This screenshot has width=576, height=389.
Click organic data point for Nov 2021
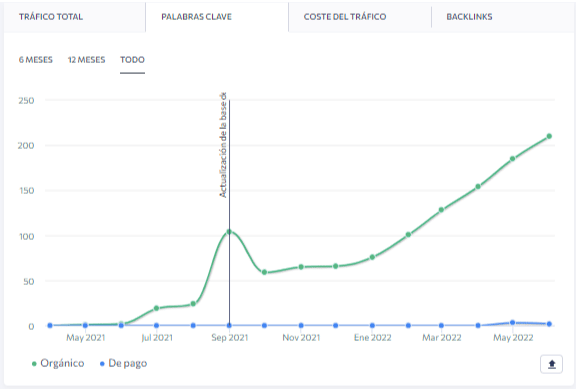(x=301, y=267)
